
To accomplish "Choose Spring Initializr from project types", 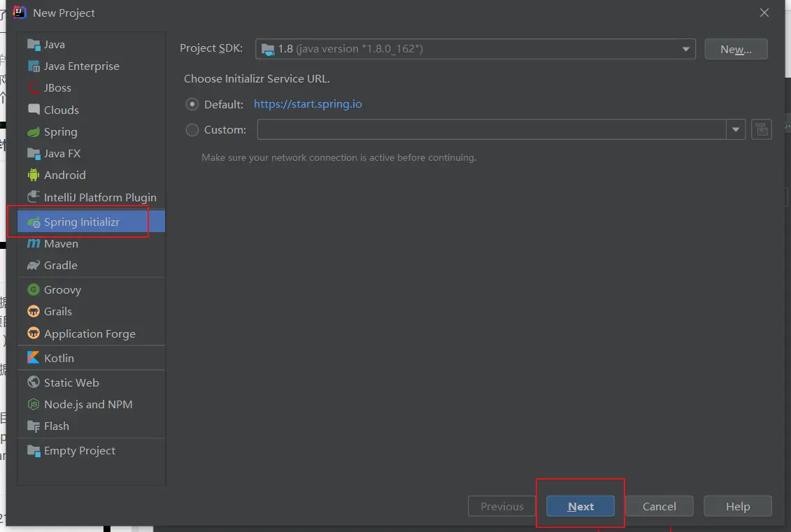I will [x=81, y=222].
